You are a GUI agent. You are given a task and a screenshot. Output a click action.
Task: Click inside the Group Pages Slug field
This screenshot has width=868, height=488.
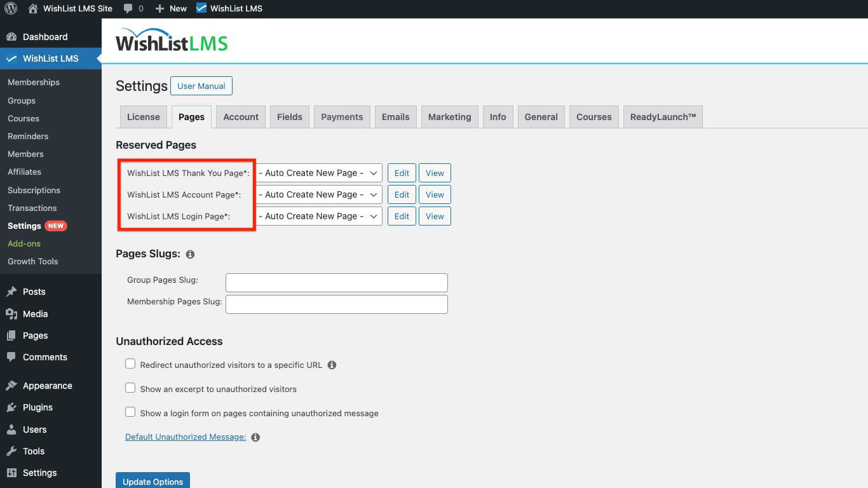(x=336, y=282)
